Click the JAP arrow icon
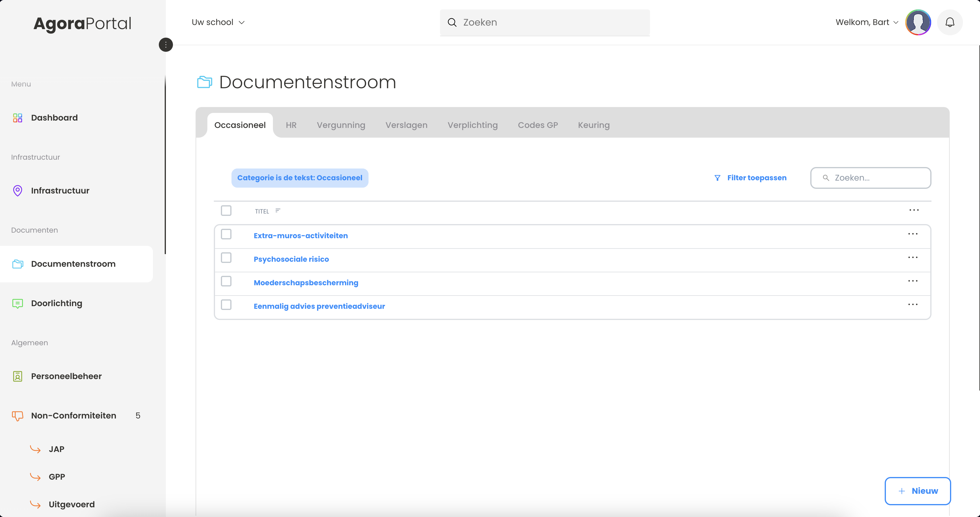Image resolution: width=980 pixels, height=517 pixels. coord(35,449)
